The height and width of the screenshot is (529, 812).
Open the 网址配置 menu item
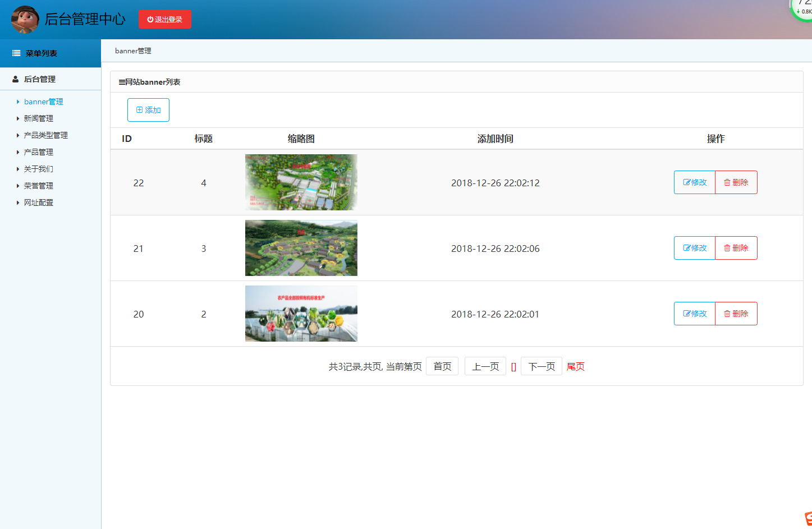point(39,203)
